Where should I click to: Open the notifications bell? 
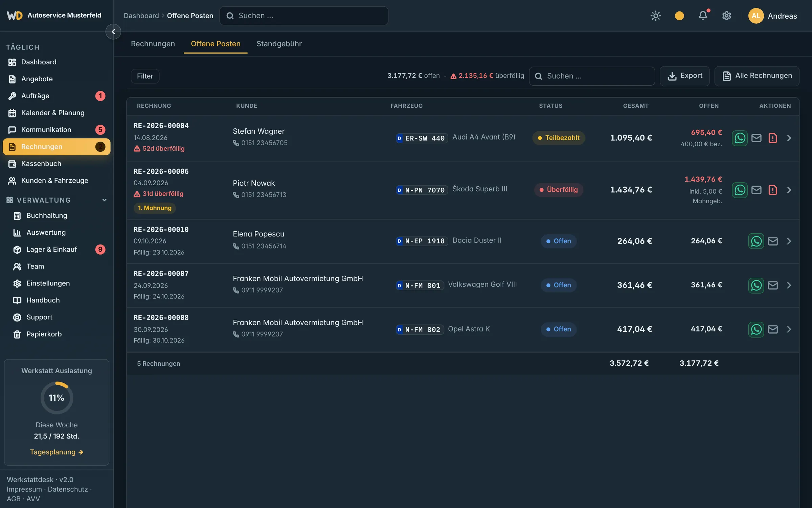coord(703,16)
